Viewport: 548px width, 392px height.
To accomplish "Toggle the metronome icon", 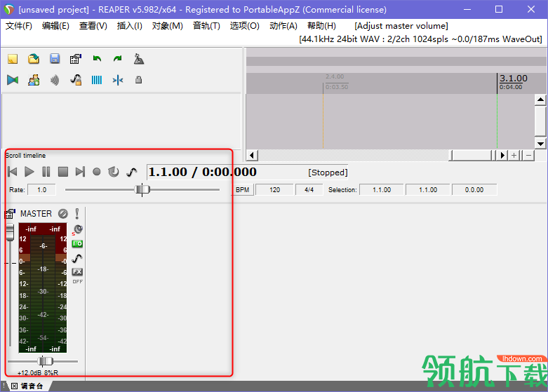I will (139, 59).
